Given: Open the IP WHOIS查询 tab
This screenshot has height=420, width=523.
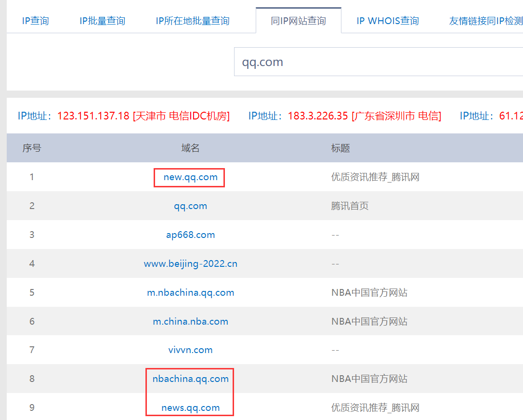Looking at the screenshot, I should tap(388, 21).
